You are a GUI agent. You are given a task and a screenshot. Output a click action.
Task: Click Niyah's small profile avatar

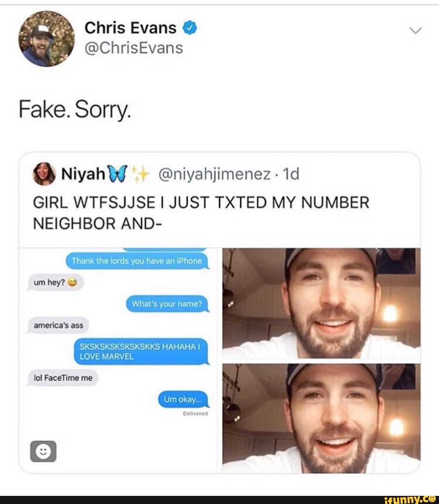[44, 174]
